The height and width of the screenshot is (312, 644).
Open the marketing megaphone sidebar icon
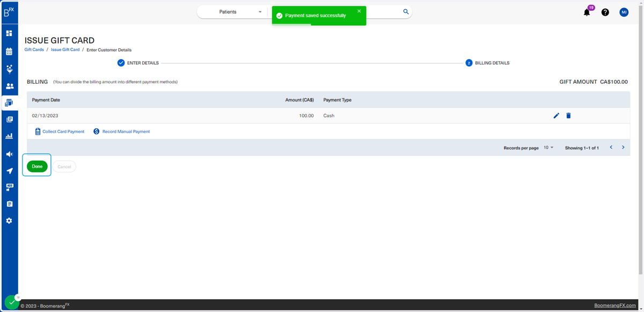pyautogui.click(x=9, y=154)
